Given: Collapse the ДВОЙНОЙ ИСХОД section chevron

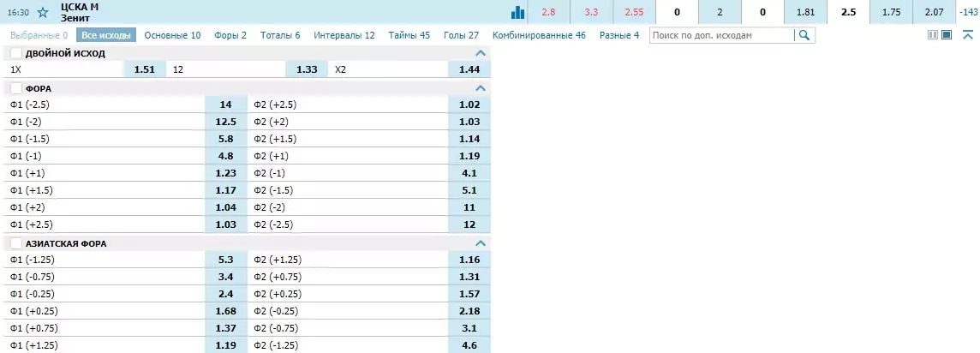Looking at the screenshot, I should click(x=480, y=53).
